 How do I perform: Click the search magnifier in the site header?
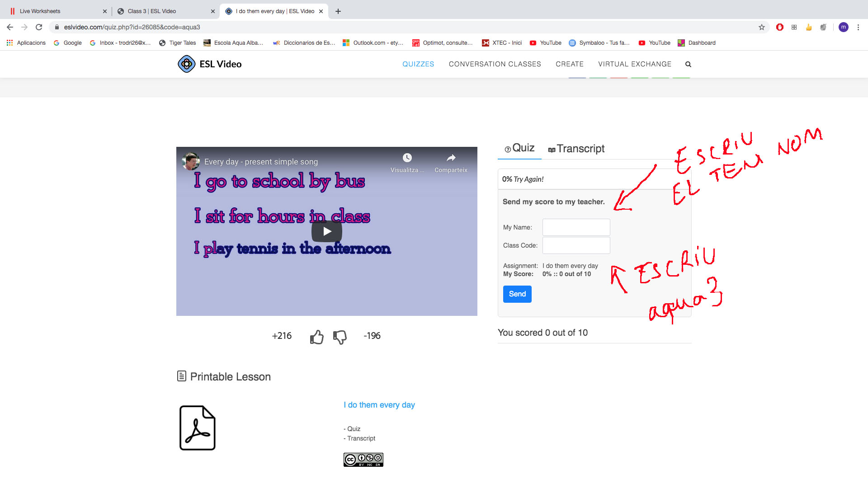(x=688, y=64)
